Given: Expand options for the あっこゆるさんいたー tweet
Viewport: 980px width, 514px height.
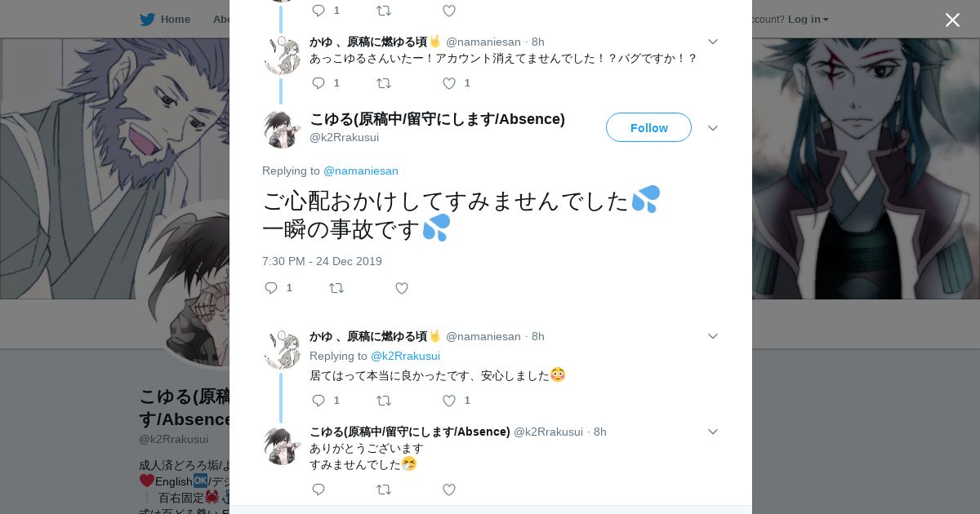Looking at the screenshot, I should 713,42.
